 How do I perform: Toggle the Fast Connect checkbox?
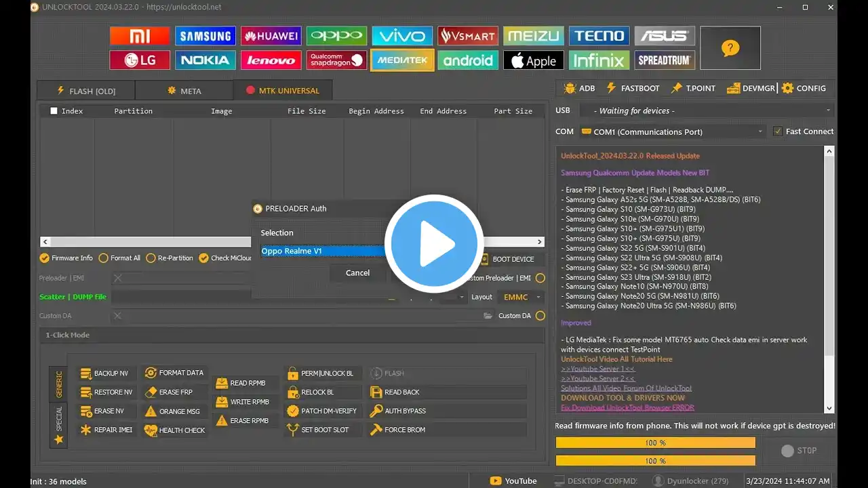point(778,131)
